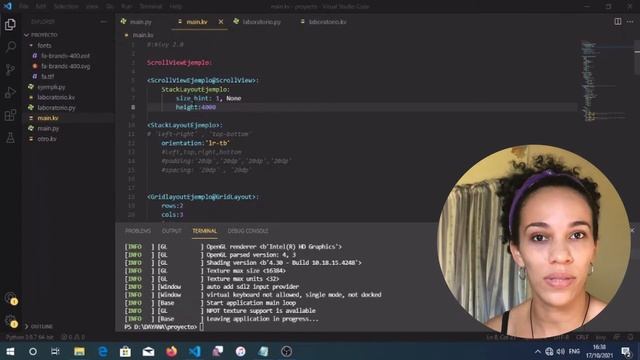Open the Go menu

click(110, 7)
